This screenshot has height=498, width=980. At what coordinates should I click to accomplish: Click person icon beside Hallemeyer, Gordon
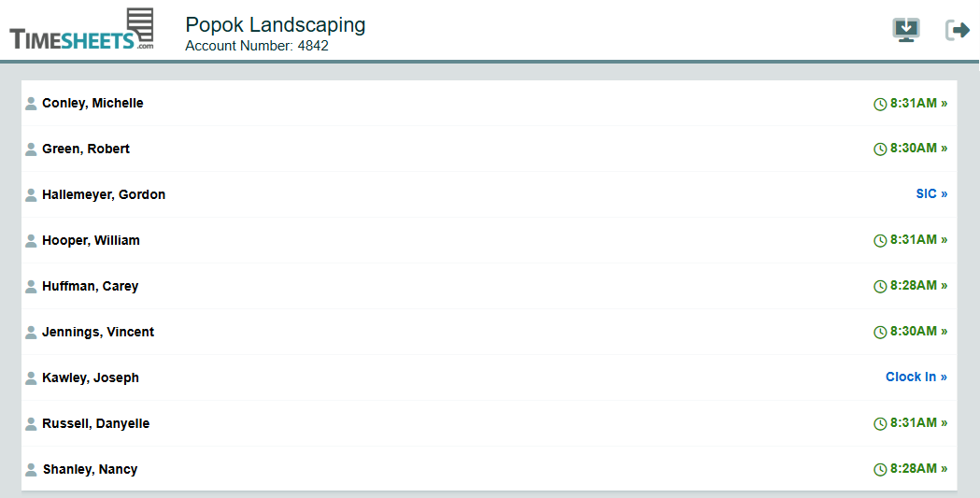(31, 195)
